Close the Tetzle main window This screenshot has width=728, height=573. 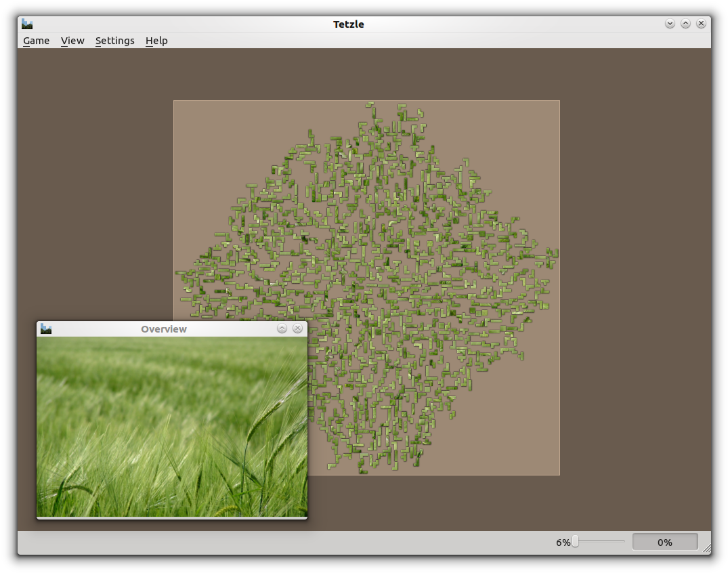pos(701,24)
